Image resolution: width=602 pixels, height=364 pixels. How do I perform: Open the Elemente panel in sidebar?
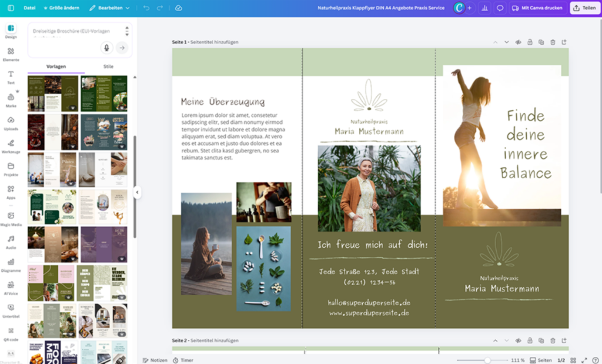(11, 54)
